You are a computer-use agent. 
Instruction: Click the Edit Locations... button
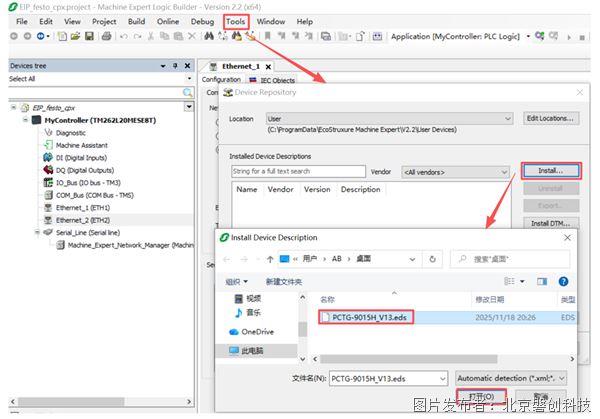coord(551,118)
